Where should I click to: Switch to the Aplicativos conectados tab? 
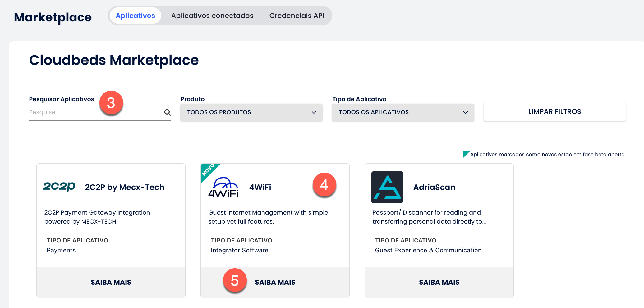[212, 16]
